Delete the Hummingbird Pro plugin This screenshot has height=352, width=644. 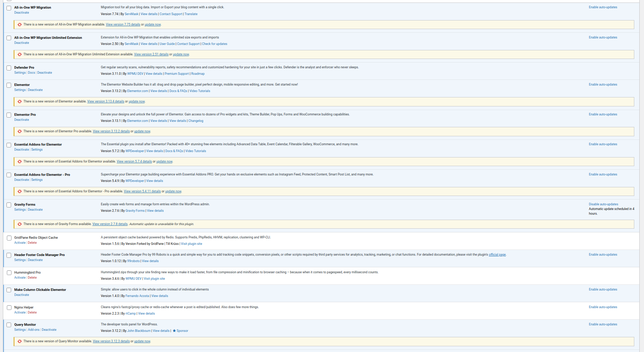(32, 278)
